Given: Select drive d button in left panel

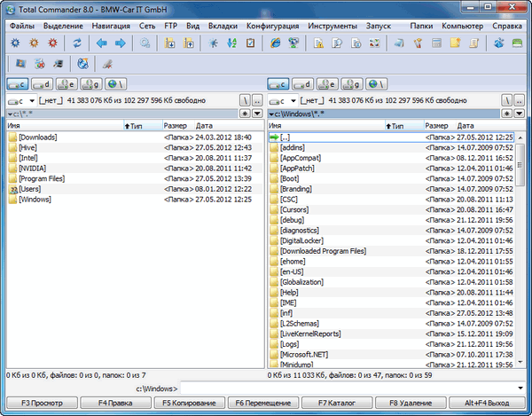Looking at the screenshot, I should [41, 83].
